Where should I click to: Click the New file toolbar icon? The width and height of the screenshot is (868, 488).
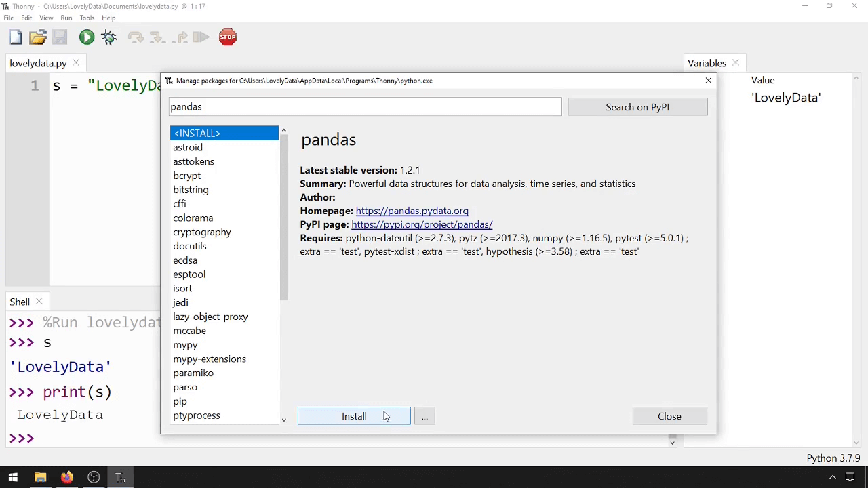(x=16, y=37)
